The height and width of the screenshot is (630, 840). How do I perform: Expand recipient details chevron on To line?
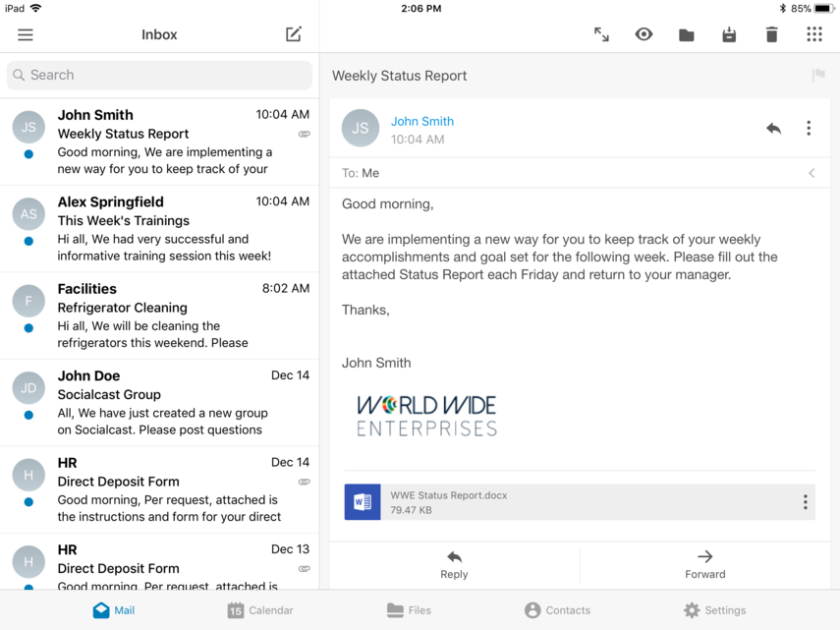(812, 173)
